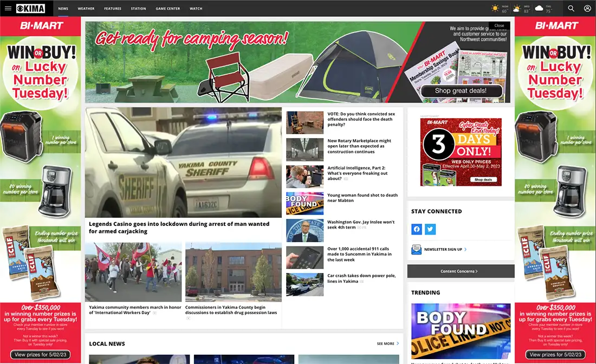
Task: Open the sheriff car lead story image
Action: coord(183,162)
